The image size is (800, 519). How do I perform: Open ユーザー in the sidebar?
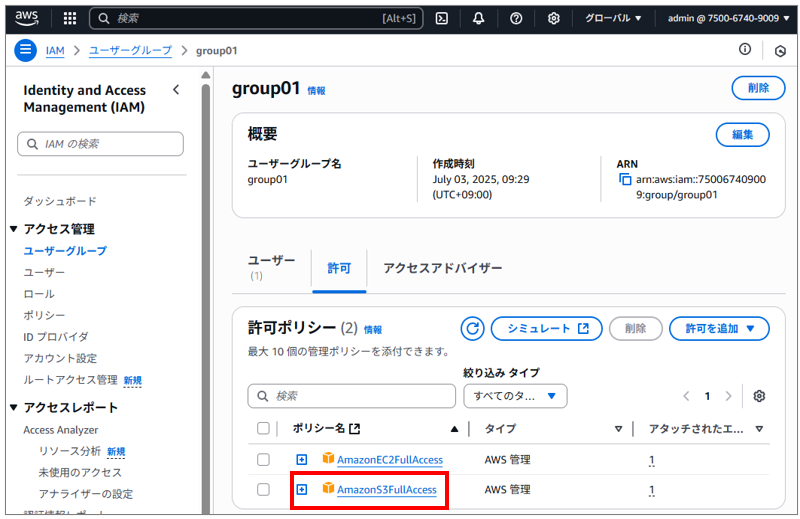(x=44, y=273)
